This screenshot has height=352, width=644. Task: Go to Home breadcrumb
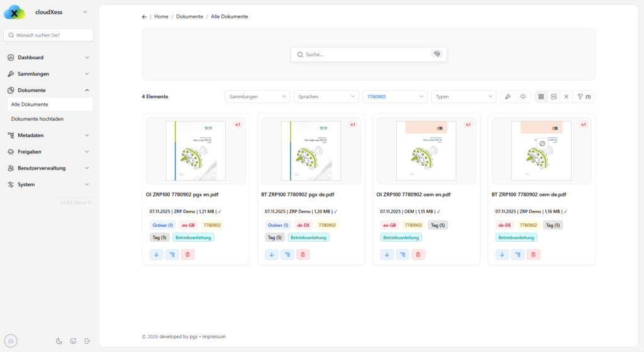point(161,16)
